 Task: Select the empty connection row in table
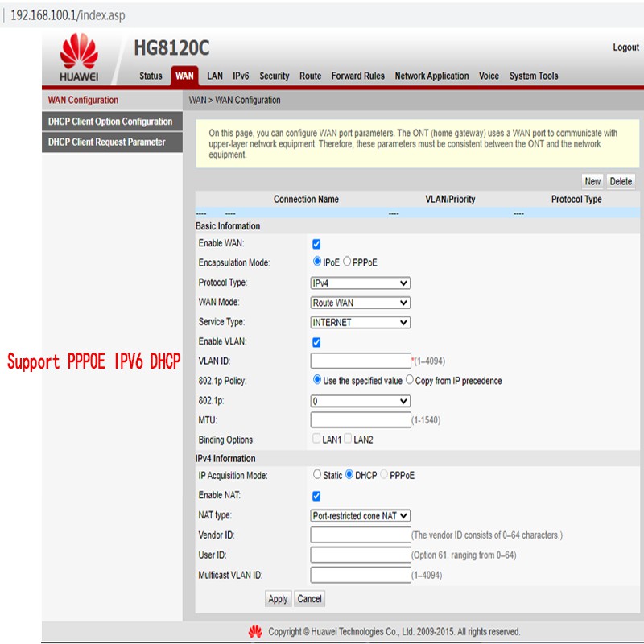pyautogui.click(x=417, y=213)
